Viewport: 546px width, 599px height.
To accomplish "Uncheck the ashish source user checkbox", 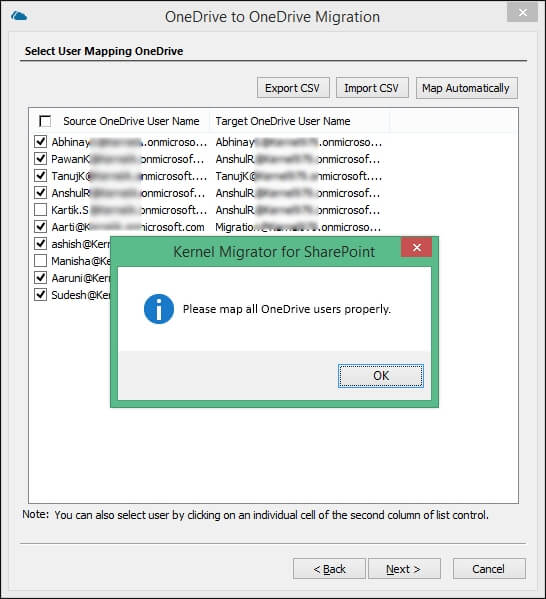I will (41, 244).
